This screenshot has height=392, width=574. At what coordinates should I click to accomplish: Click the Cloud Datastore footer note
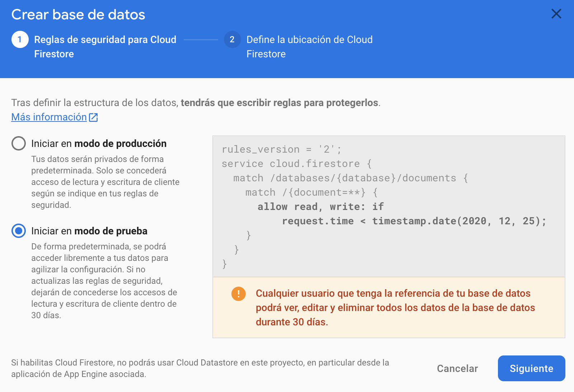click(x=200, y=368)
